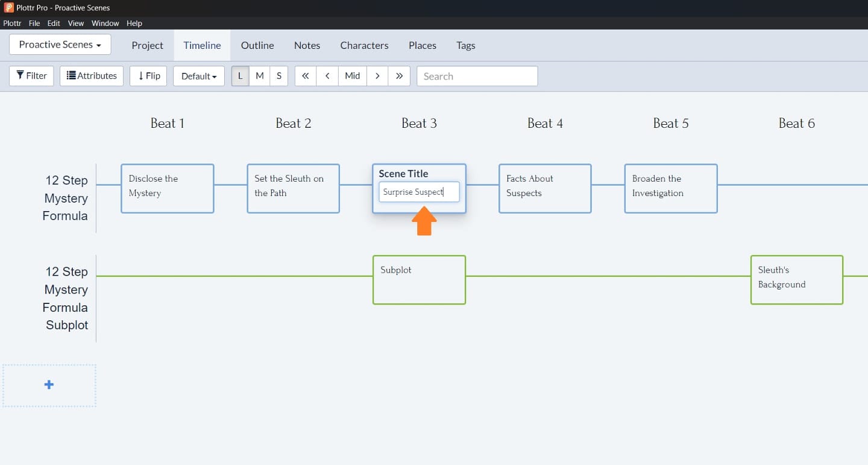Screen dimensions: 868x465
Task: Switch to Small (S) card size
Action: (278, 76)
